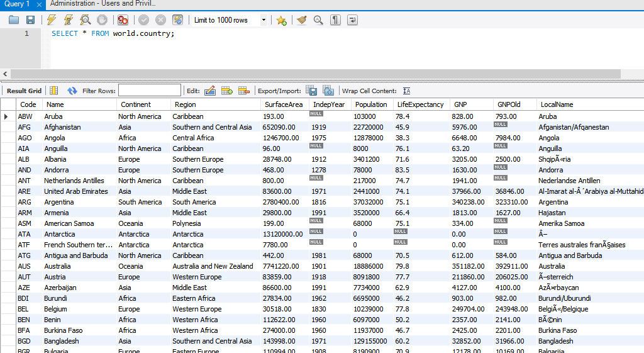Open a SQL script file

click(14, 20)
